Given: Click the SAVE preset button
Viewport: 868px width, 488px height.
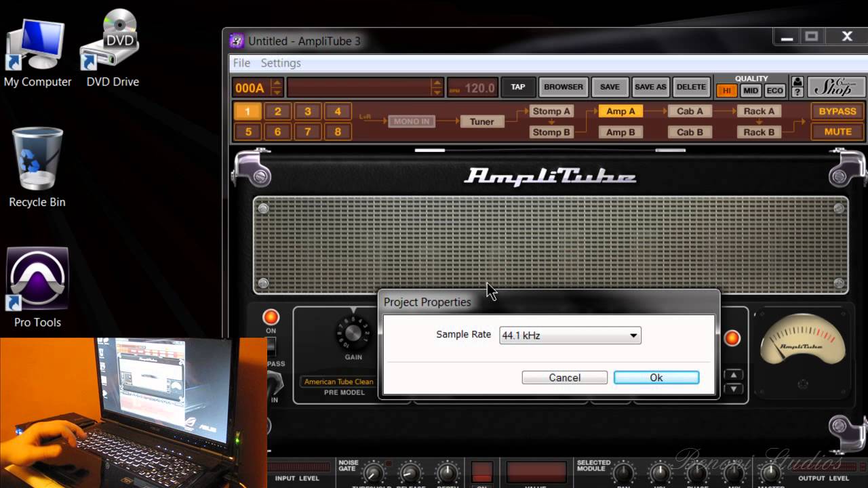Looking at the screenshot, I should pyautogui.click(x=610, y=87).
